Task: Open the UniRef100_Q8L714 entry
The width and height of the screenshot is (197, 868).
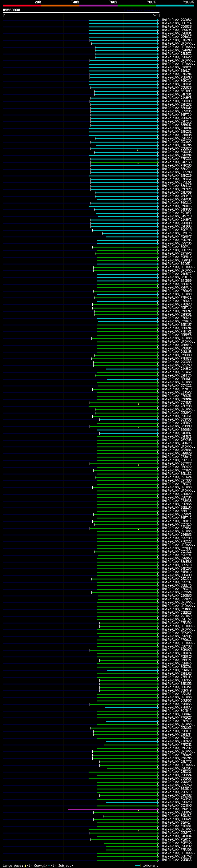Action: 176,23
